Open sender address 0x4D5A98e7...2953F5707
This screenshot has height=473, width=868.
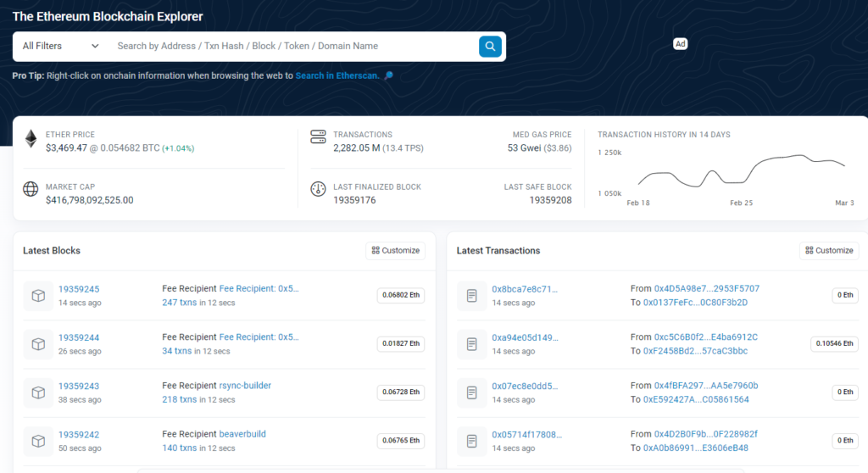click(x=706, y=288)
